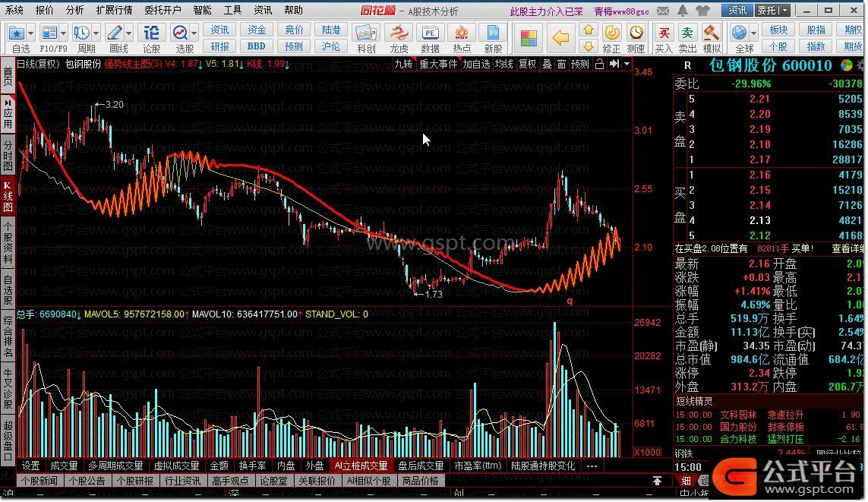Open the 龙虎 dragon-tiger list icon

pos(398,33)
